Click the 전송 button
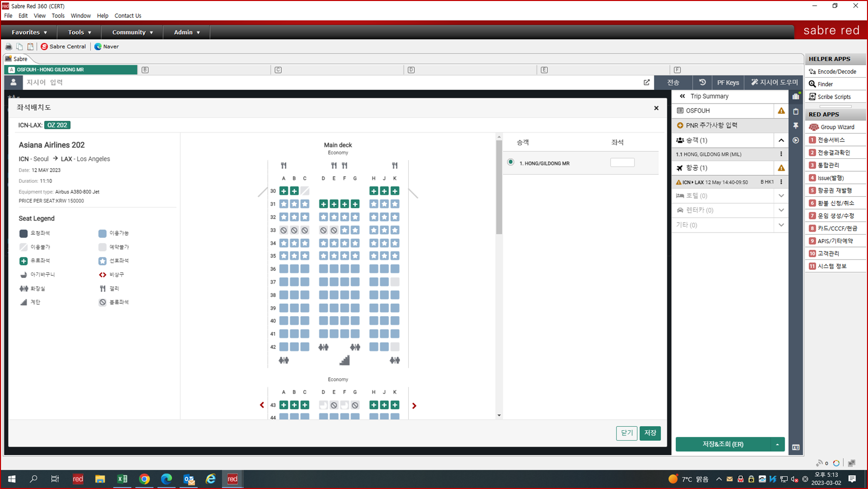Screen dimensions: 868x489 pos(673,83)
